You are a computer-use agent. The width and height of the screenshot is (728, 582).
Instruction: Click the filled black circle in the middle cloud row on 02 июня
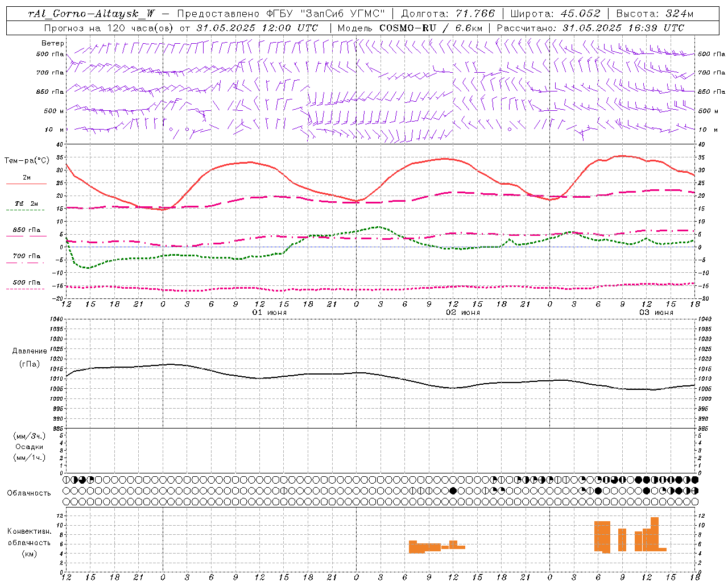[453, 490]
